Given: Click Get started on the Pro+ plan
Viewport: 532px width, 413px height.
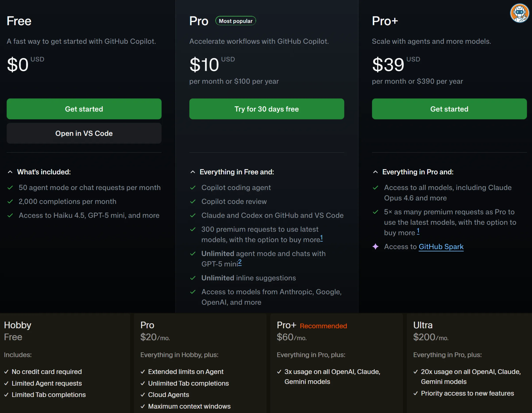Looking at the screenshot, I should pyautogui.click(x=449, y=109).
